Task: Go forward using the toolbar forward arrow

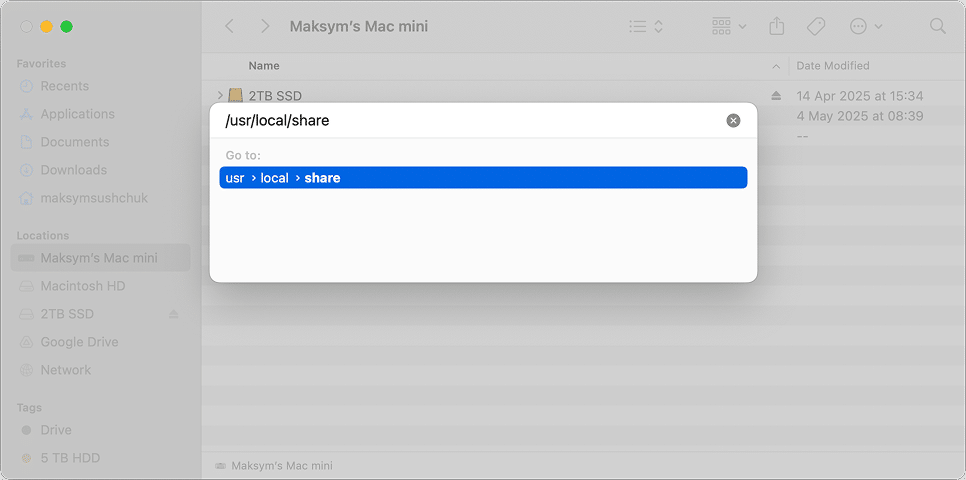Action: click(266, 26)
